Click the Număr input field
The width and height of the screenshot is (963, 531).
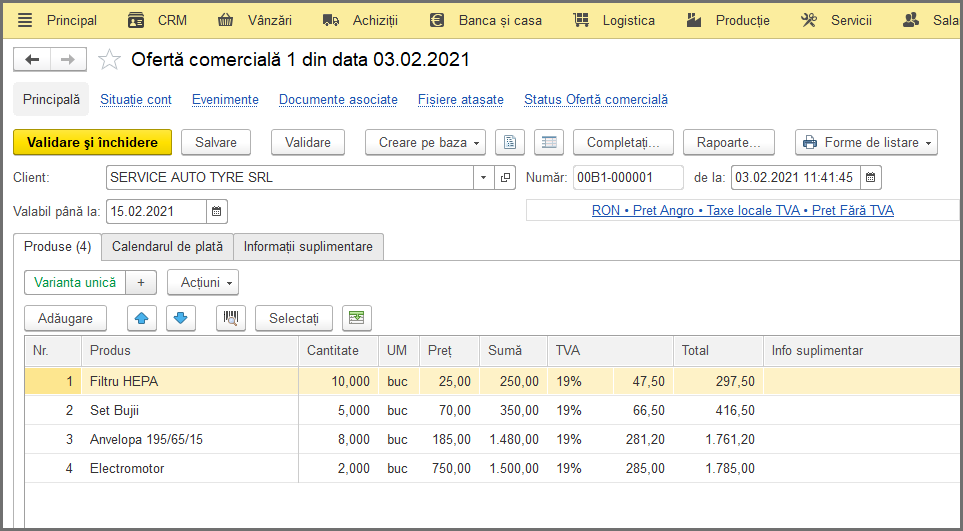(x=628, y=177)
